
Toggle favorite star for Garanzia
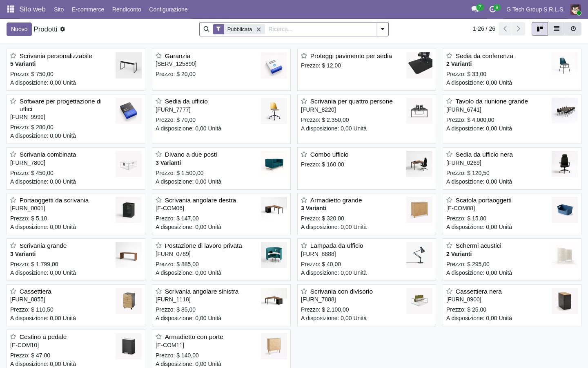click(x=158, y=56)
